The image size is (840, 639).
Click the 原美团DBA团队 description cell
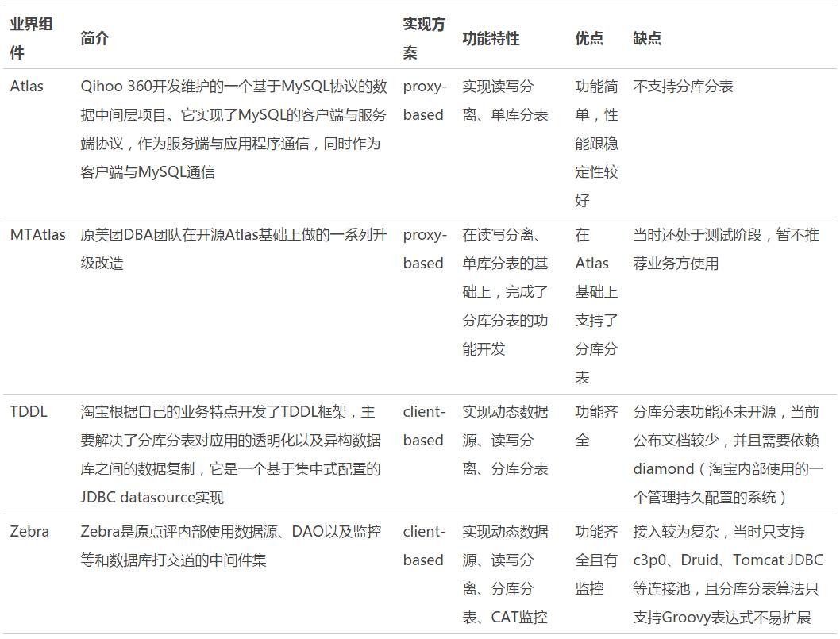233,249
